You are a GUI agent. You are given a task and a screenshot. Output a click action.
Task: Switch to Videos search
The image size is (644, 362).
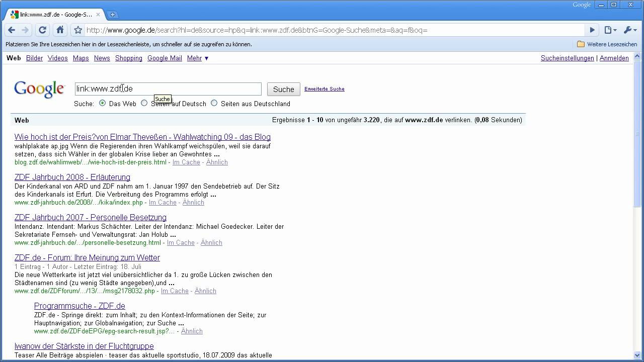coord(58,58)
